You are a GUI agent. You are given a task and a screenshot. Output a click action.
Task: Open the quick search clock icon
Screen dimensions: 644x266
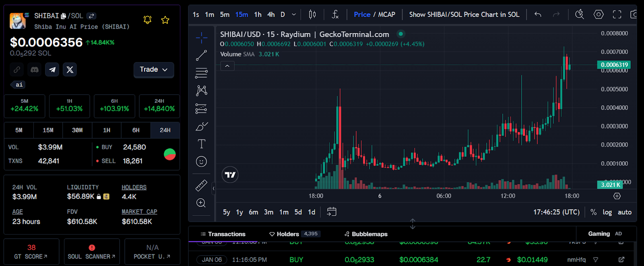click(x=580, y=15)
